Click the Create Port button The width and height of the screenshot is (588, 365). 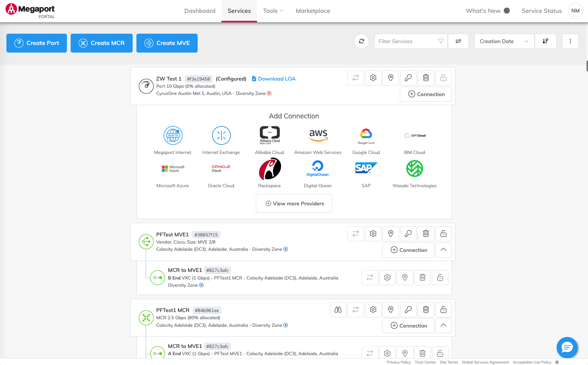37,43
